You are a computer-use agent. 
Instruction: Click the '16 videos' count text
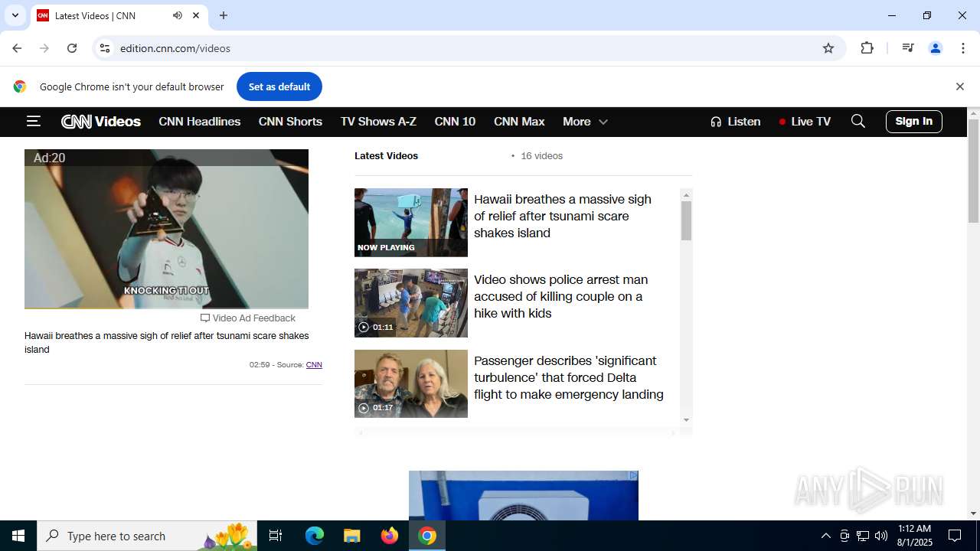pyautogui.click(x=541, y=156)
